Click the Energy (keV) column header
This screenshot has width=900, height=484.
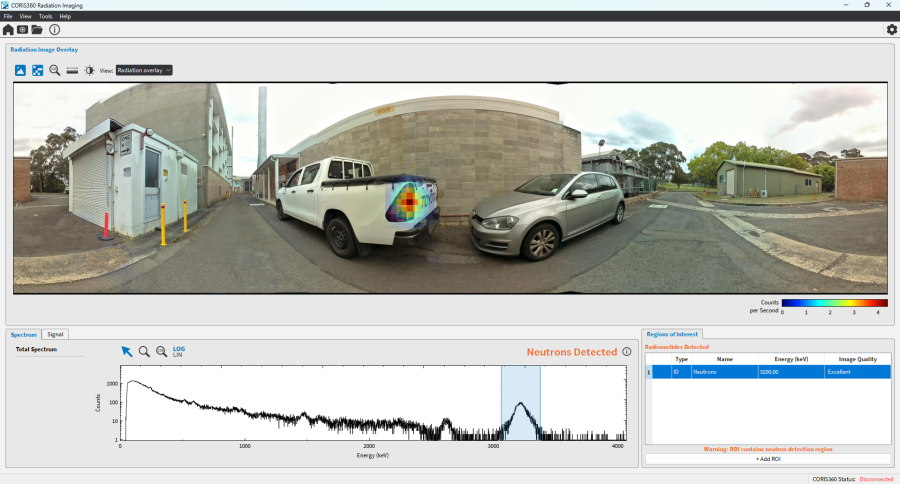tap(791, 359)
